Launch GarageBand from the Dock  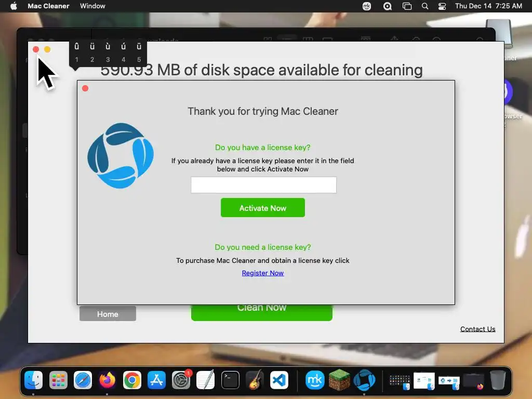tap(255, 380)
